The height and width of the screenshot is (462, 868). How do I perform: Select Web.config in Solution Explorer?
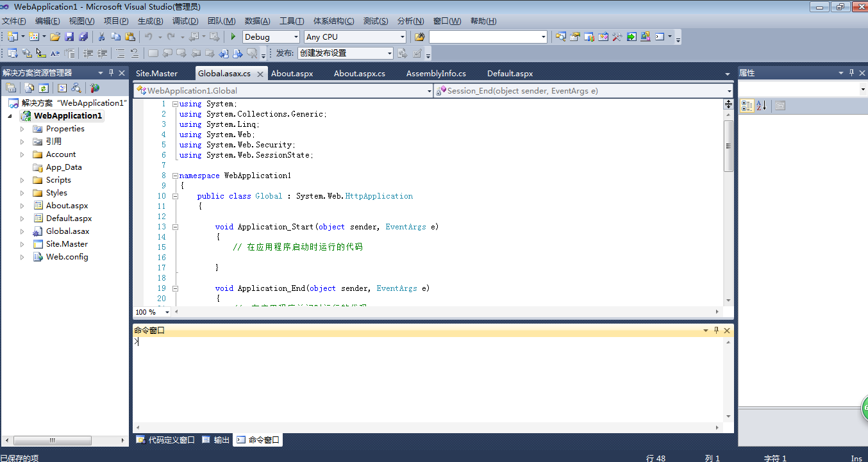[x=67, y=257]
